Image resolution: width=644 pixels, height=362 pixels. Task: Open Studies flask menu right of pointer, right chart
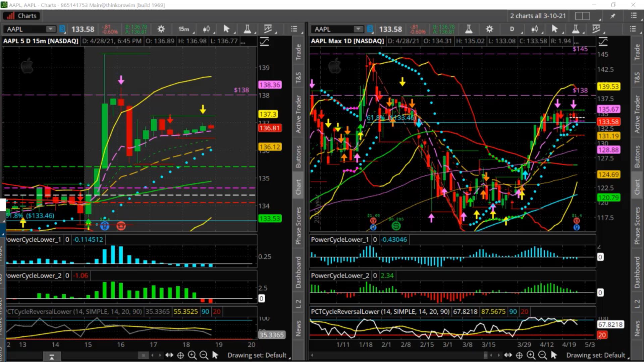(x=576, y=29)
